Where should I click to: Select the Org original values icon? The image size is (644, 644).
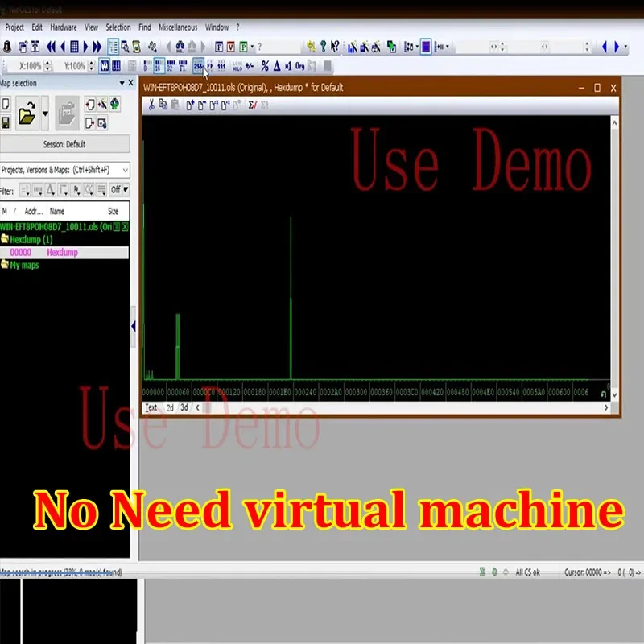[x=299, y=66]
